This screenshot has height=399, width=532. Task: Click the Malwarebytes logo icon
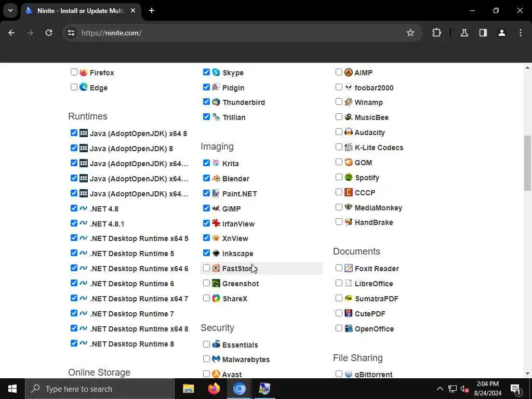click(216, 359)
